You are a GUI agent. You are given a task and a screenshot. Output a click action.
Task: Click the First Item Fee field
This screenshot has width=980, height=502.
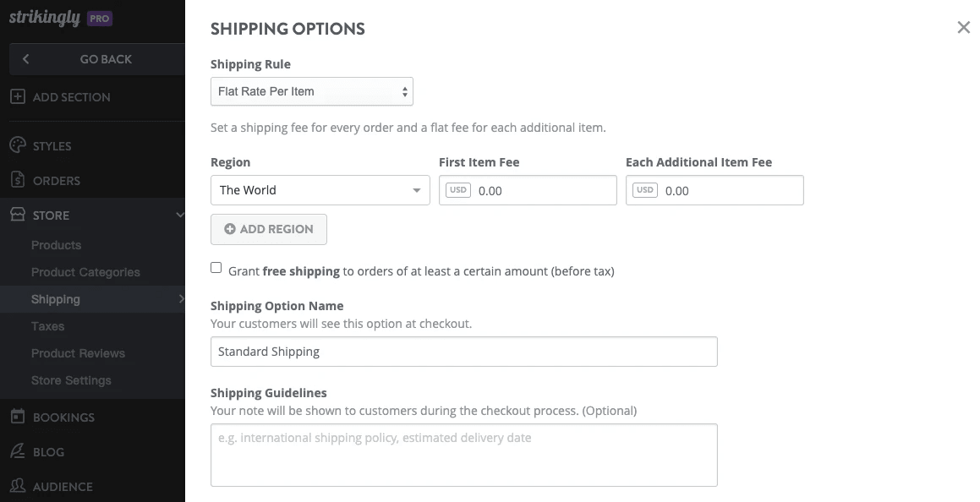(x=543, y=191)
